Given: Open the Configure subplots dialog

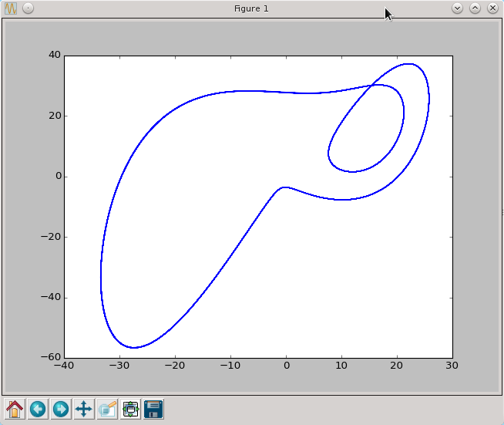Looking at the screenshot, I should (130, 409).
